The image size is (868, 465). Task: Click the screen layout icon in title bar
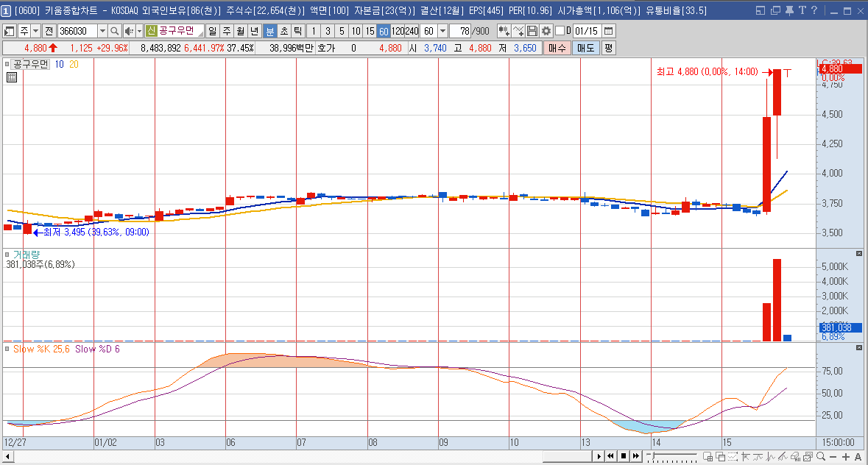760,10
